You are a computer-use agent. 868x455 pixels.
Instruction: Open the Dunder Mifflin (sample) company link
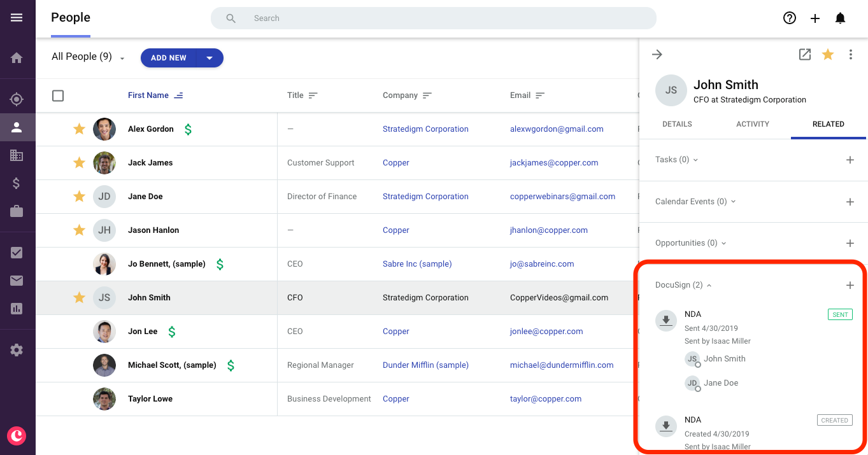pyautogui.click(x=425, y=365)
